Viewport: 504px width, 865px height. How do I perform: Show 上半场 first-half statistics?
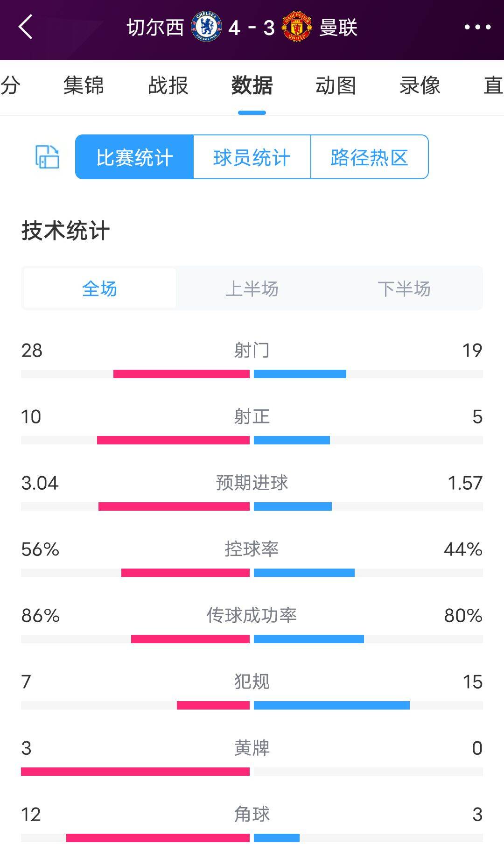tap(252, 289)
